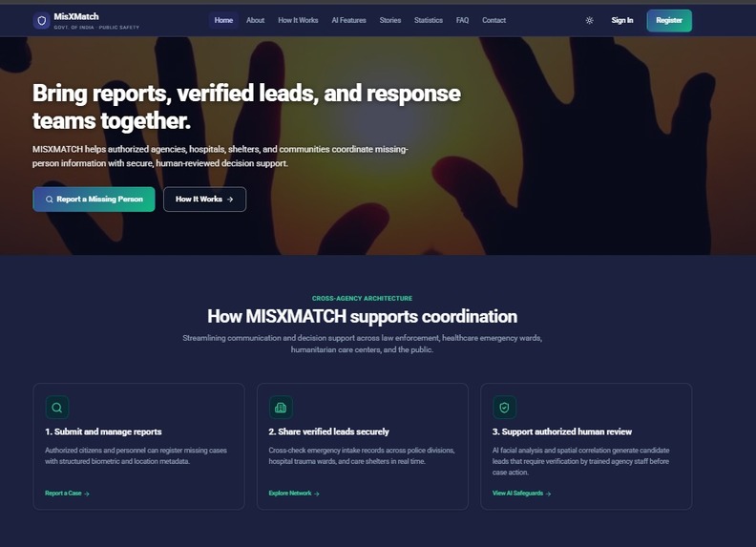Image resolution: width=756 pixels, height=547 pixels.
Task: Open the Home nav item
Action: pyautogui.click(x=223, y=20)
